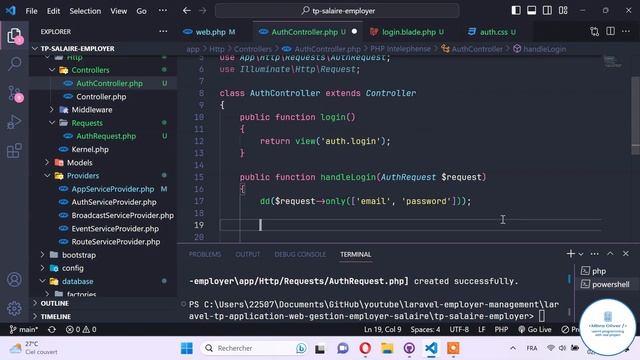Open the terminal launch profile dropdown
Screen dimensions: 640x360
(581, 254)
